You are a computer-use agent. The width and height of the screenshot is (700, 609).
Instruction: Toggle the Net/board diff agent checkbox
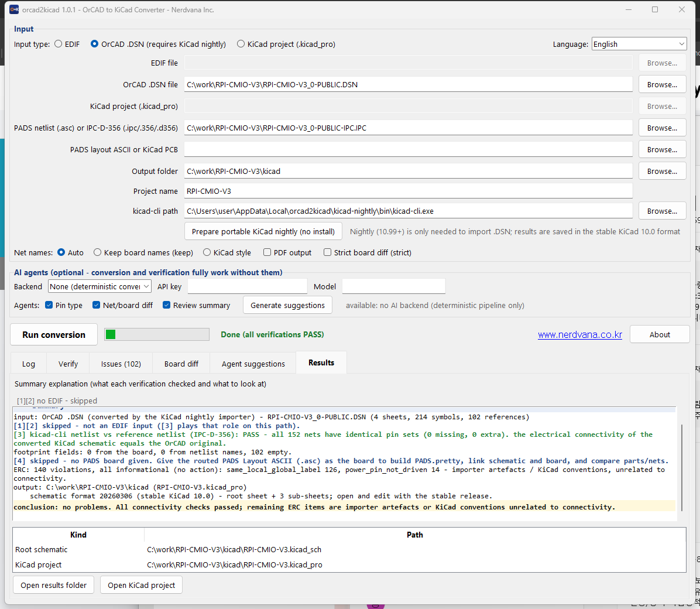coord(96,305)
